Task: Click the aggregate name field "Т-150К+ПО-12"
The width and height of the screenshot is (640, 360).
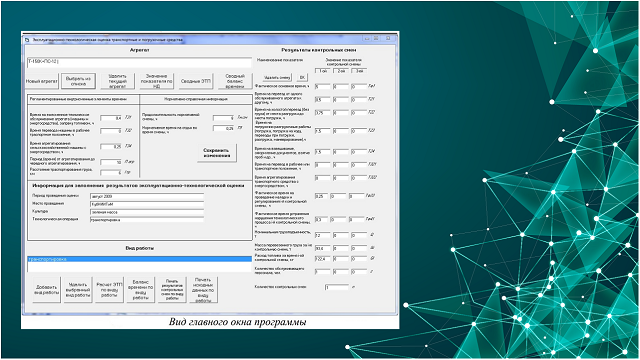Action: click(x=139, y=62)
